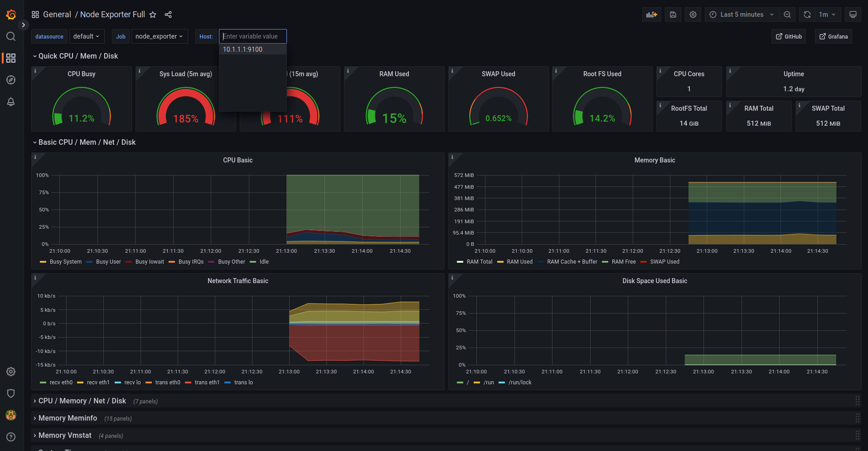
Task: Expand the sidebar with the arrow toggle
Action: tap(24, 25)
